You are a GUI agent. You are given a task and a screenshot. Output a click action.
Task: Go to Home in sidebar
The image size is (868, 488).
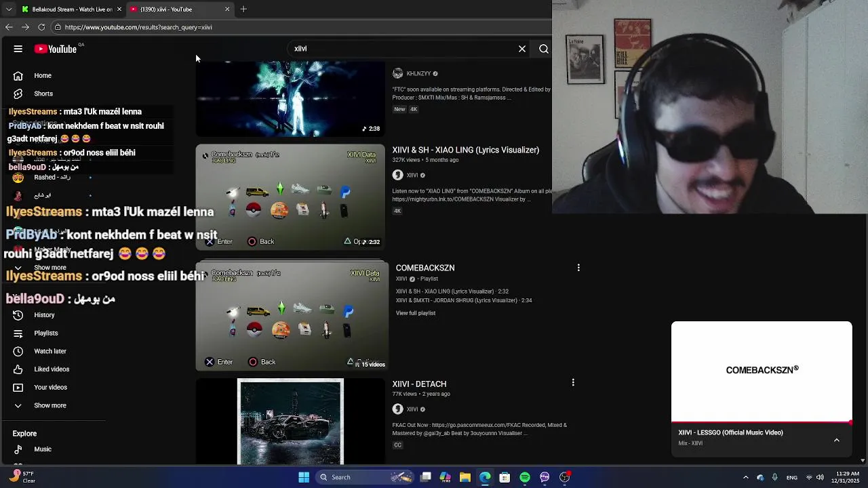(43, 75)
